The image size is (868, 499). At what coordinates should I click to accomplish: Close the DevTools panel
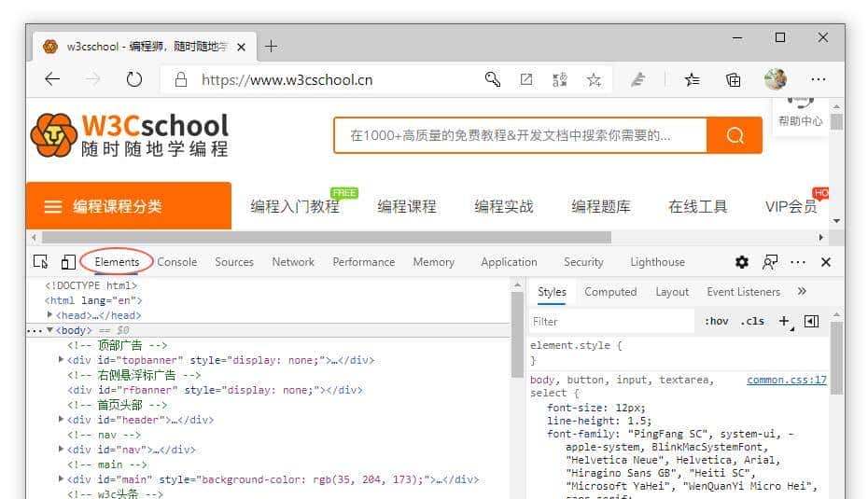tap(826, 262)
